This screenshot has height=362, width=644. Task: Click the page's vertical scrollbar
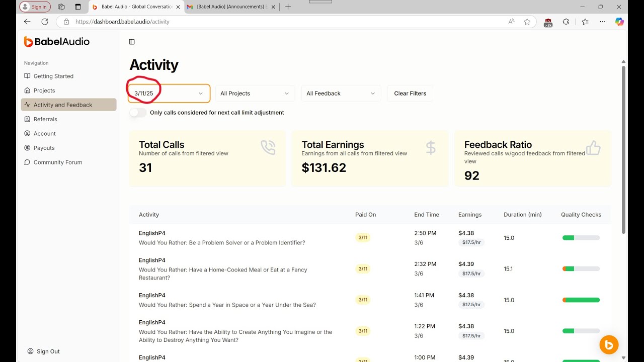pyautogui.click(x=624, y=151)
